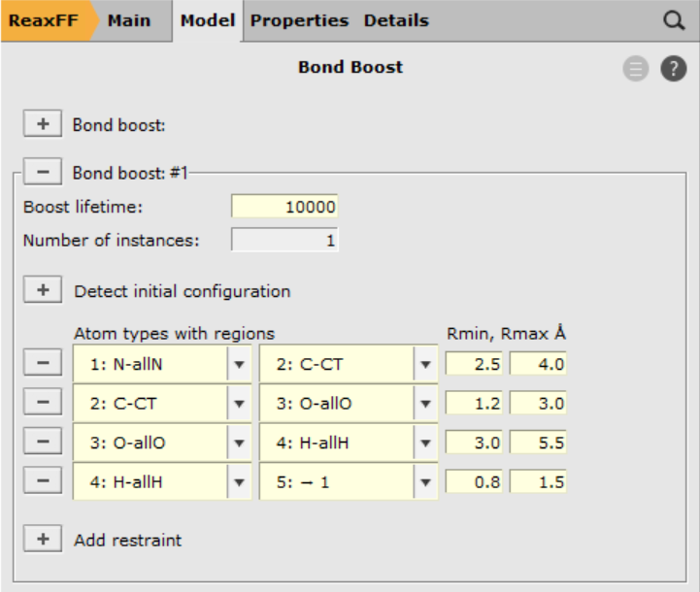Open the Details tab
The image size is (700, 592).
(x=396, y=20)
